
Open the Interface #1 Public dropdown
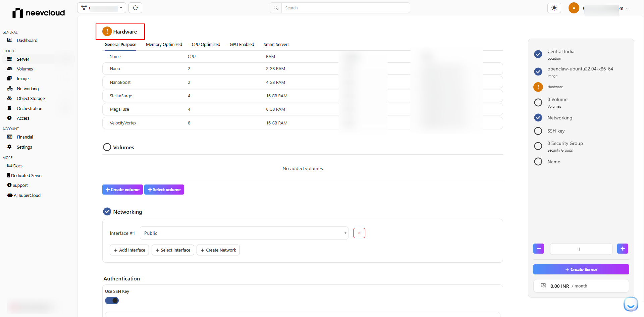[x=244, y=233]
